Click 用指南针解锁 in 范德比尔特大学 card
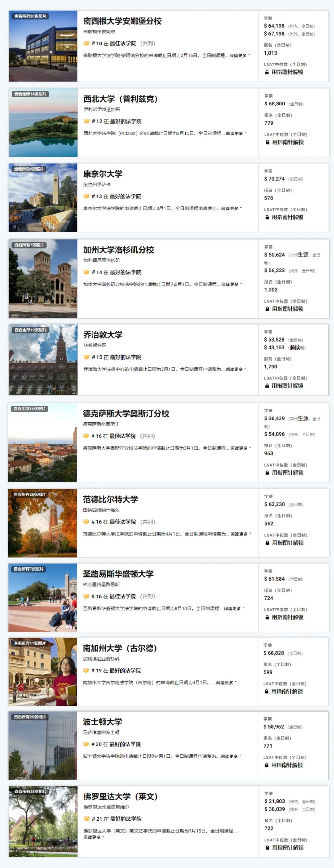Screen dimensions: 334x868 coord(288,543)
